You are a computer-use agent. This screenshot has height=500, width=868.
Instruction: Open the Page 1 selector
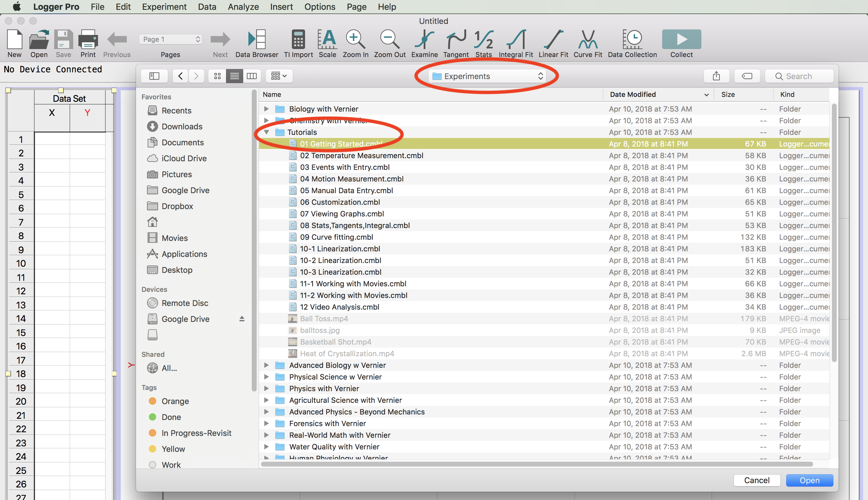pyautogui.click(x=170, y=39)
